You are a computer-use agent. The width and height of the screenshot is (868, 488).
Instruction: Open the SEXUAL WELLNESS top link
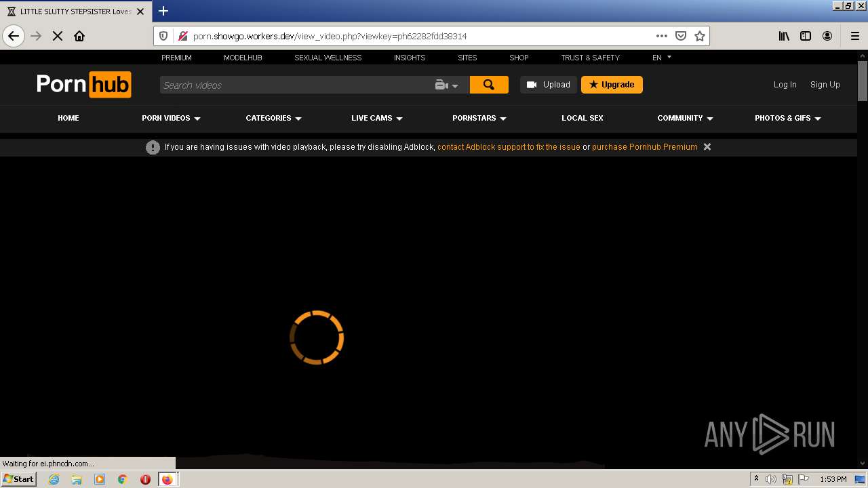[x=328, y=58]
